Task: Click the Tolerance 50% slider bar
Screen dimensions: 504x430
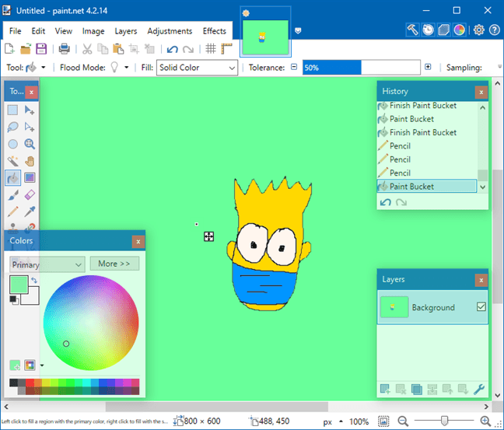Action: 362,68
